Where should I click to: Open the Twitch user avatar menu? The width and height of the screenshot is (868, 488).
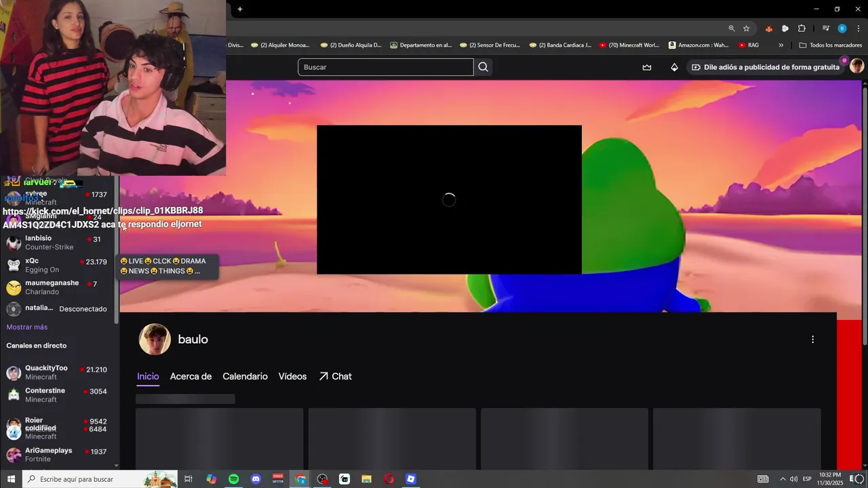click(x=856, y=66)
